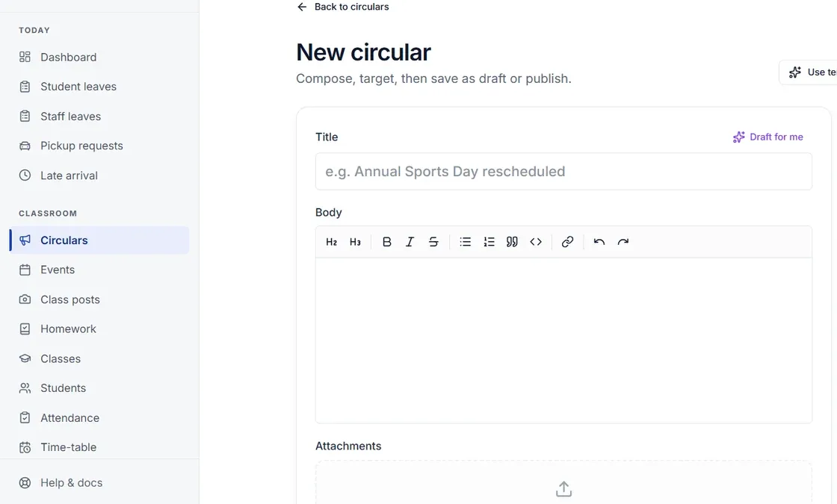Image resolution: width=837 pixels, height=504 pixels.
Task: Insert a block quote
Action: pos(512,242)
